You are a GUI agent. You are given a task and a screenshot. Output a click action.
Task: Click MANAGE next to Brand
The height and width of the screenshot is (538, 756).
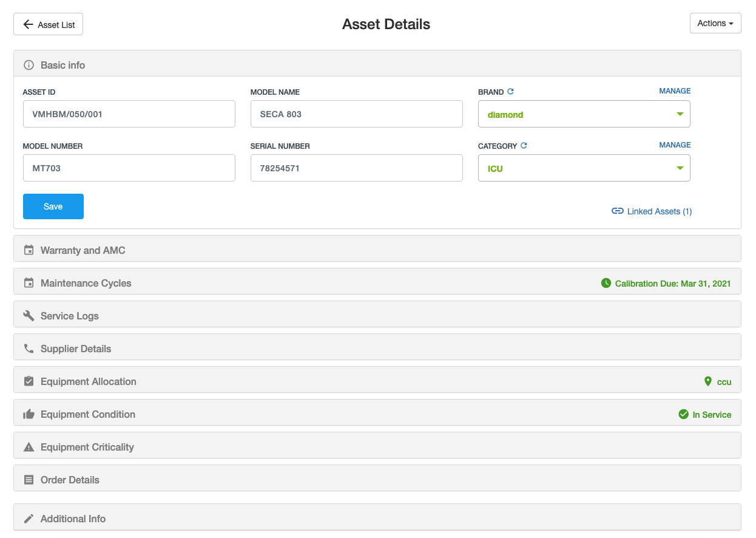coord(675,90)
